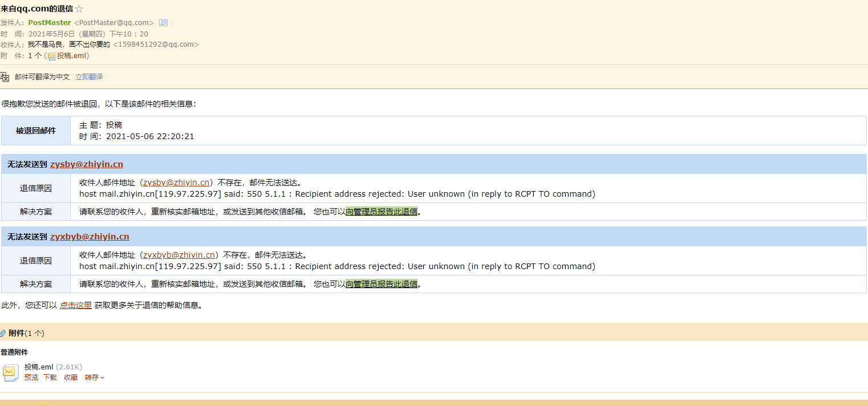Click recipient name 我不是马良，画不出你要的
Viewport: 868px width, 406px height.
coord(69,44)
